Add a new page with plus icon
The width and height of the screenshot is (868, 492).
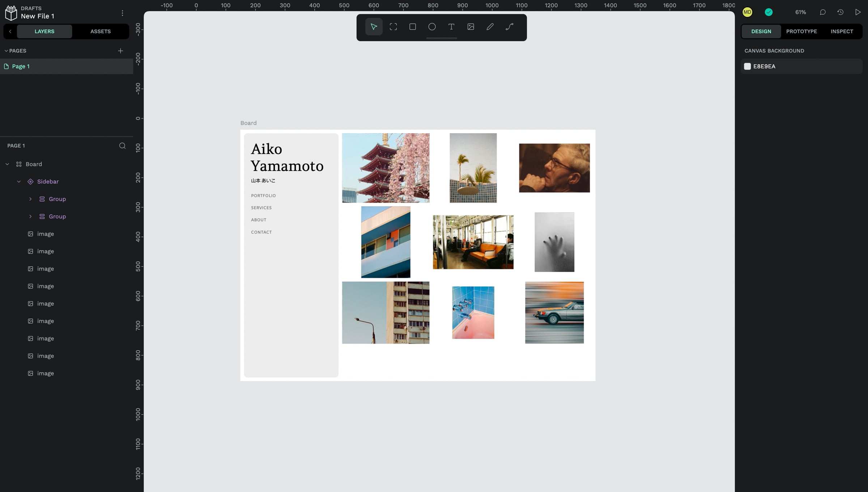pos(120,51)
